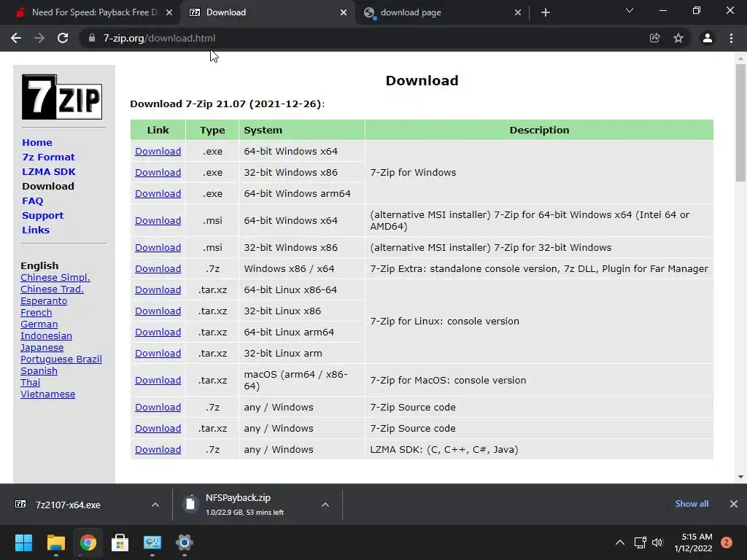Download the 64-bit Linux arm64 tarball

click(x=158, y=332)
